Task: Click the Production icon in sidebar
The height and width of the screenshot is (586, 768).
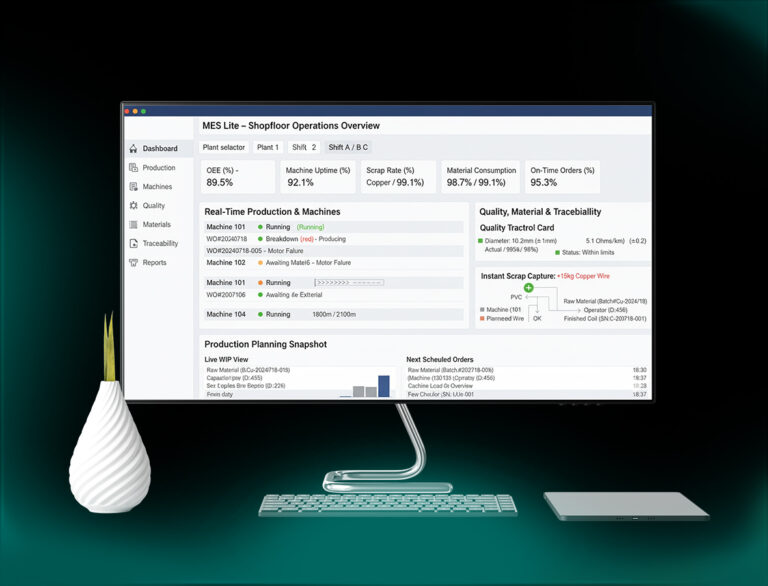Action: [x=133, y=167]
